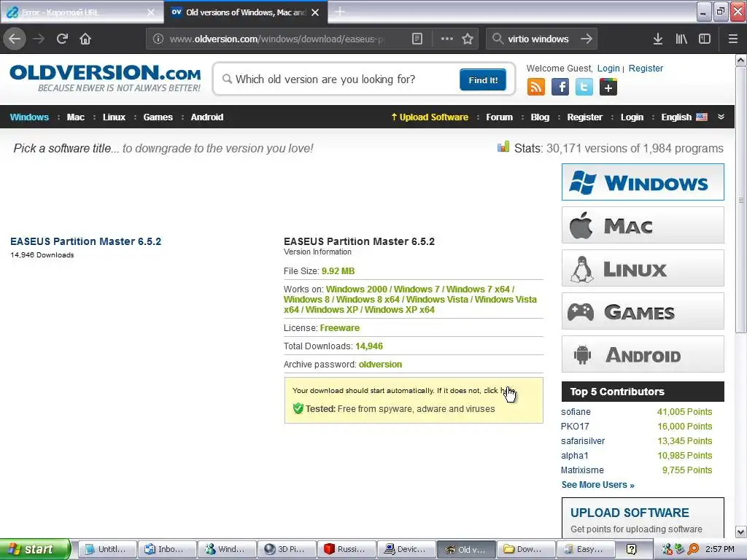Click Register link beside Welcome Guest
This screenshot has width=747, height=560.
[646, 68]
